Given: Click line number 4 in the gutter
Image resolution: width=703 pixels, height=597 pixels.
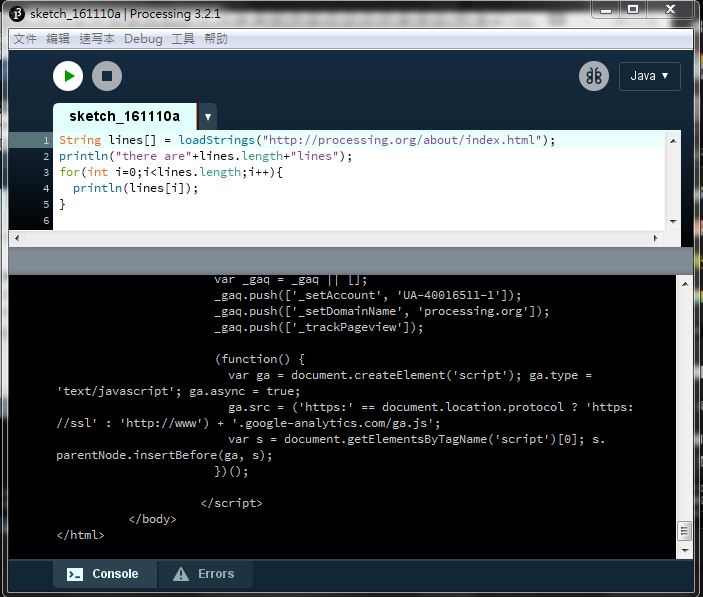Looking at the screenshot, I should [x=46, y=189].
